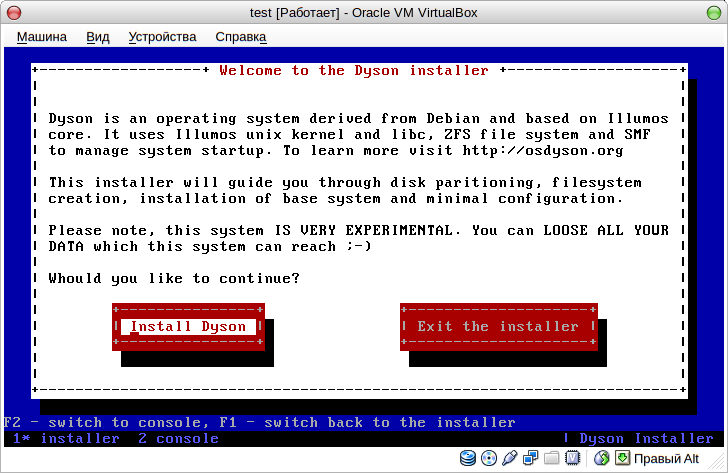
Task: Click the USB devices status icon
Action: pos(509,458)
